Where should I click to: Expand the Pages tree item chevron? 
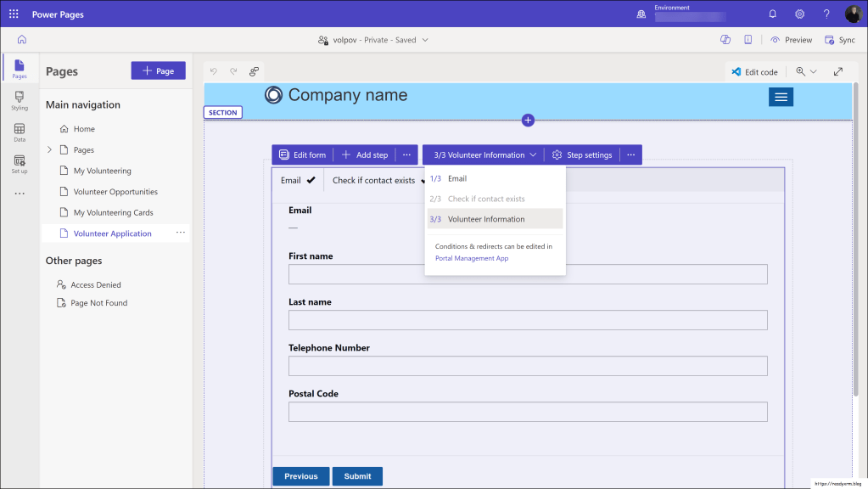tap(50, 150)
